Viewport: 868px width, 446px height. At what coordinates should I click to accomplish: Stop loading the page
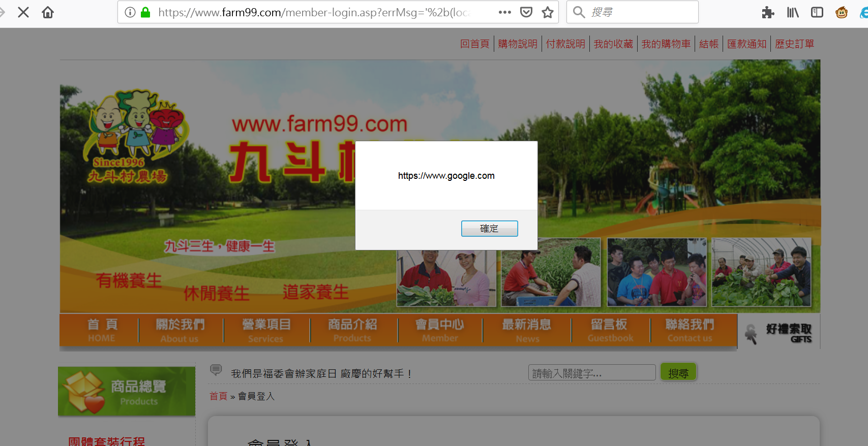[23, 12]
